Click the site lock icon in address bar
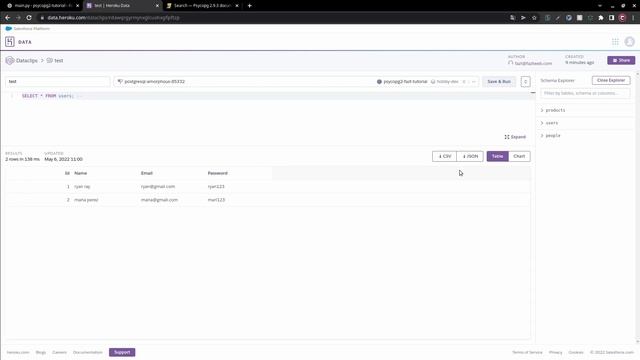 click(42, 18)
